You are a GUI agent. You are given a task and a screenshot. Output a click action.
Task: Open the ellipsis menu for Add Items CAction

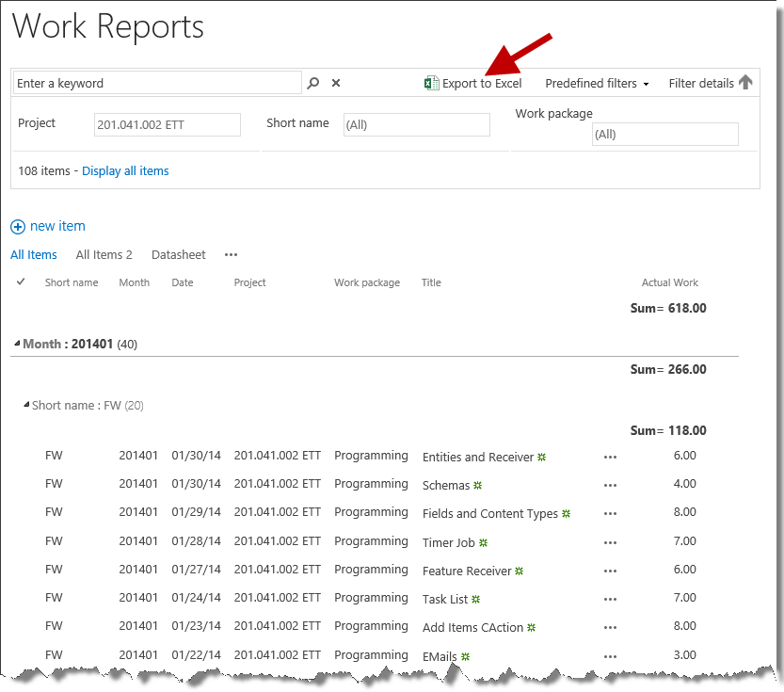[x=610, y=627]
